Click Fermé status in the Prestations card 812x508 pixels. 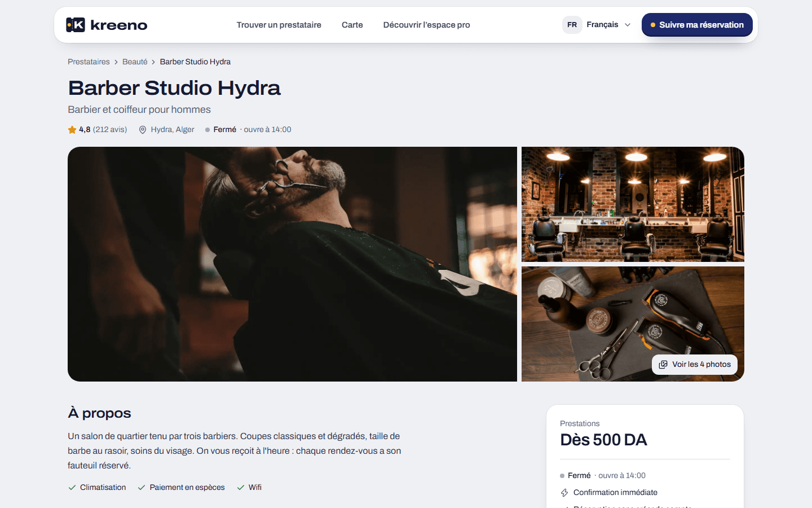(579, 476)
